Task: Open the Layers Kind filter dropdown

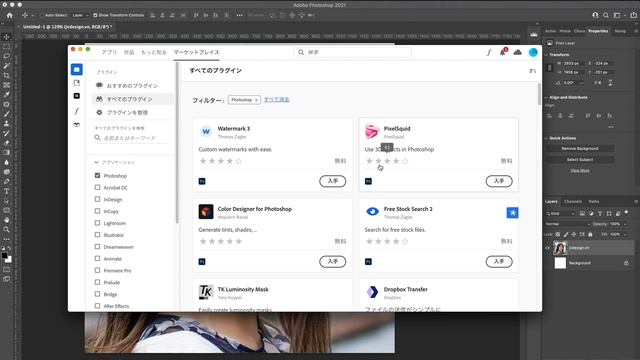Action: [x=560, y=213]
